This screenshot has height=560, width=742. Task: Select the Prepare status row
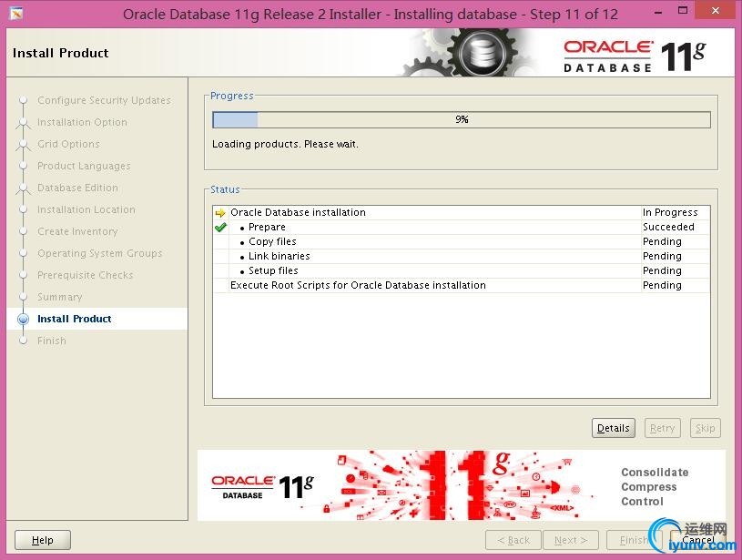click(x=462, y=228)
